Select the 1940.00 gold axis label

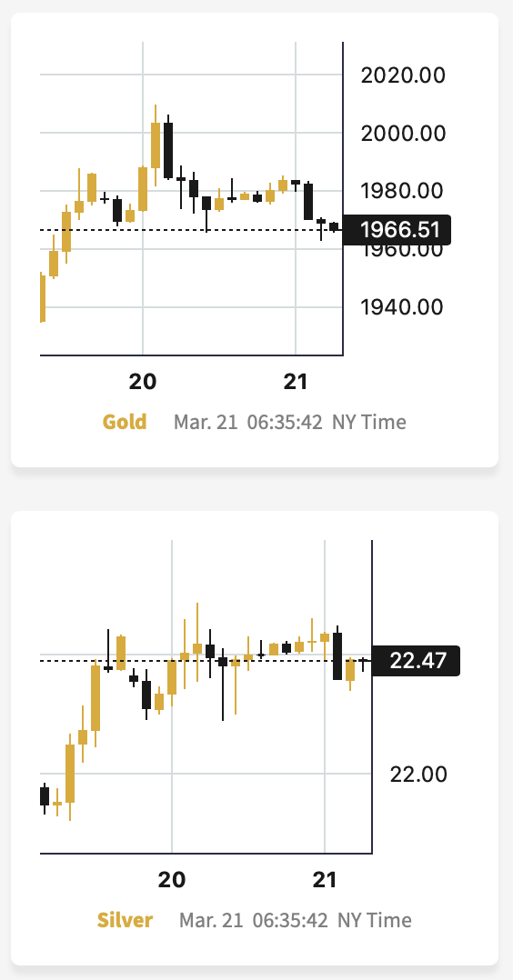[403, 307]
